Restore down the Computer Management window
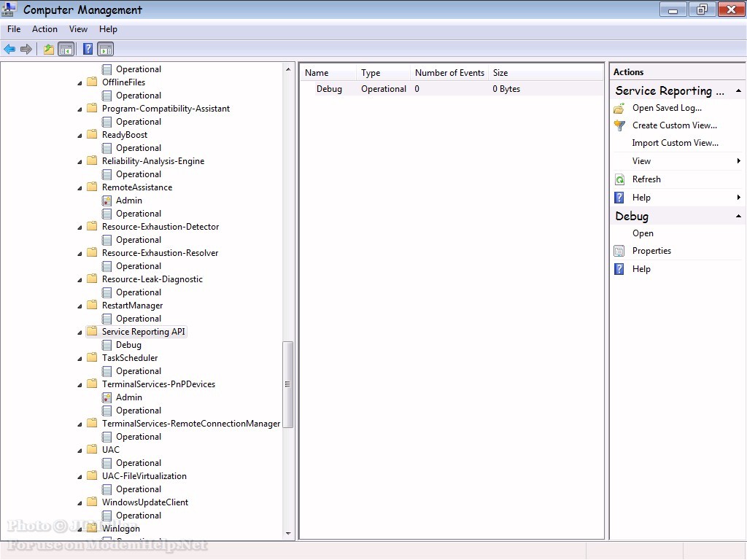The height and width of the screenshot is (560, 747). (x=703, y=9)
